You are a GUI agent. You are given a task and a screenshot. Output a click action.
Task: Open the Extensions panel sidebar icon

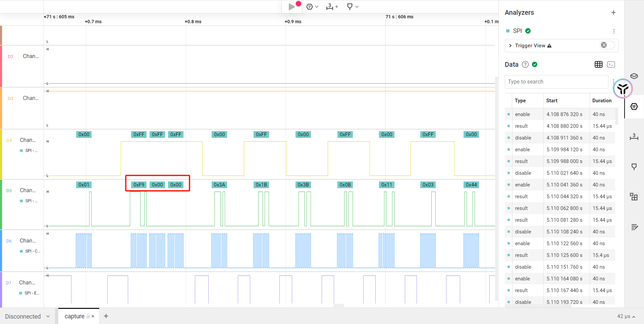click(634, 197)
